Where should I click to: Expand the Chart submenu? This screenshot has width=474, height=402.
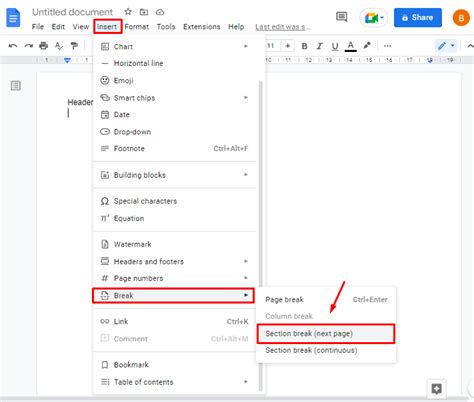(175, 46)
